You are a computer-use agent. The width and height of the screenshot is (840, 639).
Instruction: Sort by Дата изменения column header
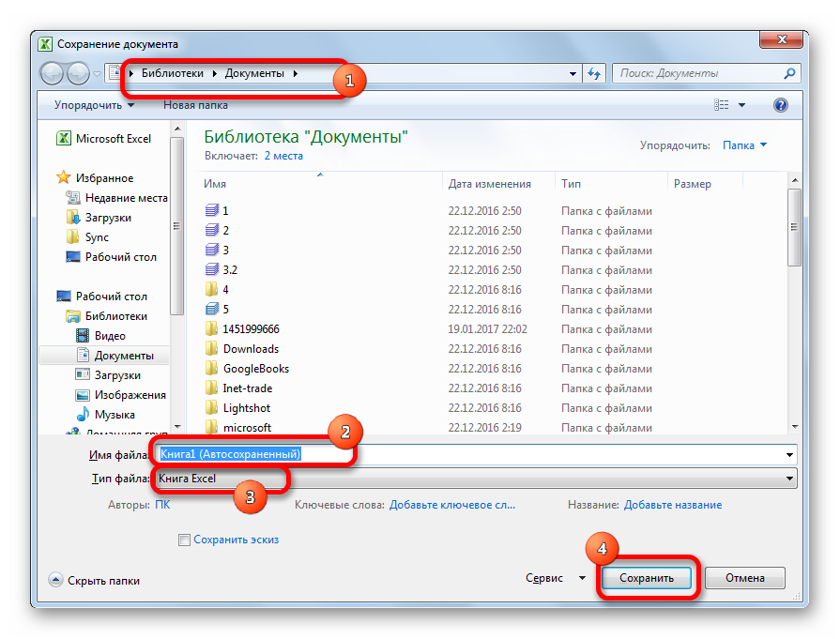point(489,184)
